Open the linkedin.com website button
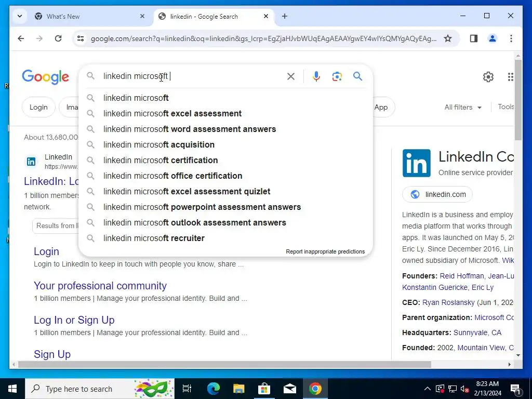Image resolution: width=532 pixels, height=399 pixels. (437, 194)
